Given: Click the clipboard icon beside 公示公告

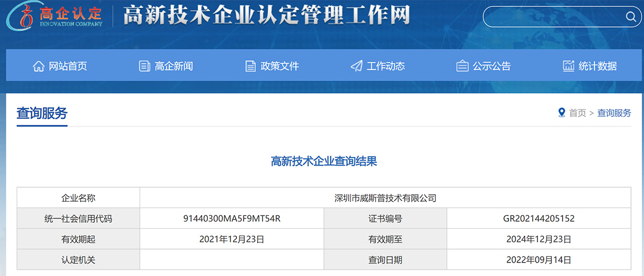Looking at the screenshot, I should click(x=462, y=66).
